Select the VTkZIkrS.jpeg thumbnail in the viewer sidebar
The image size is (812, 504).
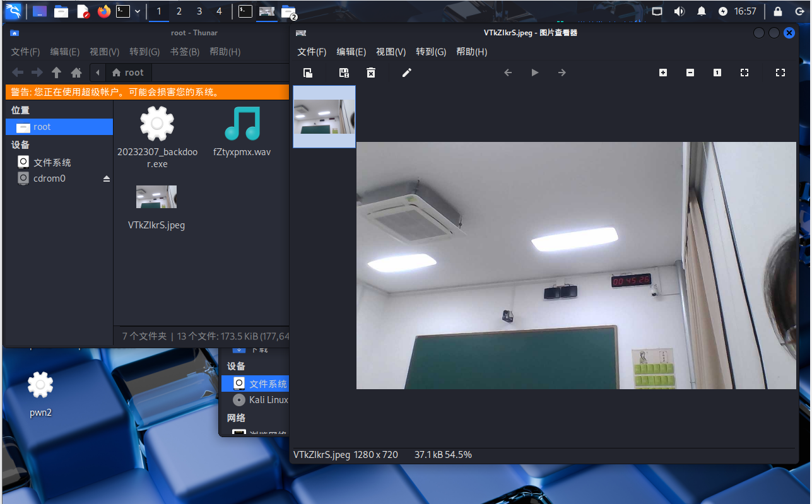tap(324, 117)
